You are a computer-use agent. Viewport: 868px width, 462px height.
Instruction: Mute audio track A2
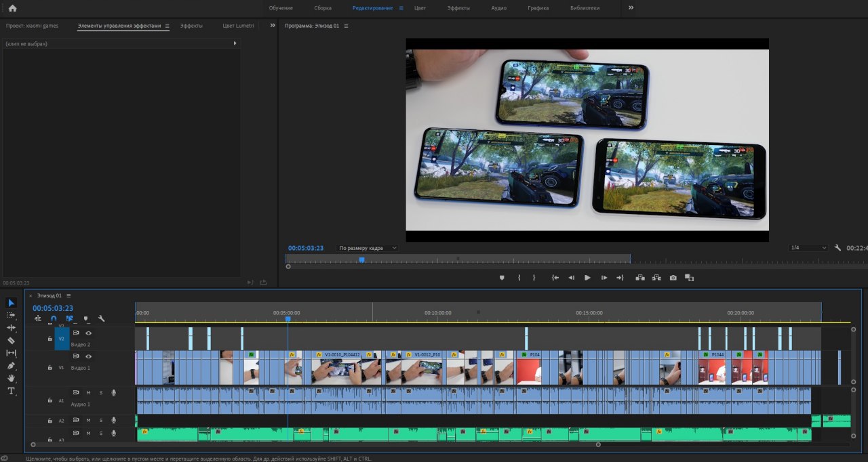[x=88, y=421]
